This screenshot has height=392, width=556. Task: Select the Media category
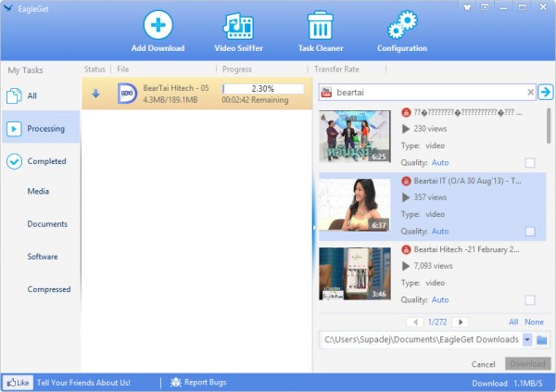click(x=38, y=191)
